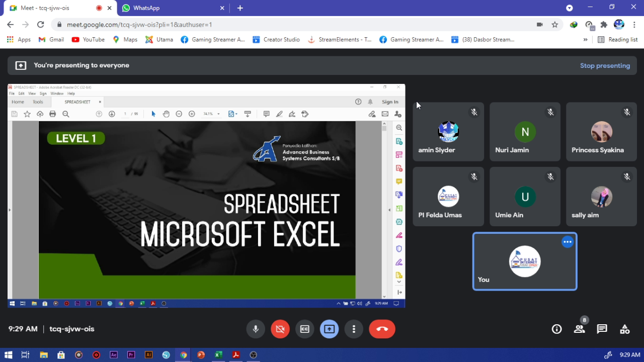Show the participants list
This screenshot has height=362, width=644.
point(580,329)
